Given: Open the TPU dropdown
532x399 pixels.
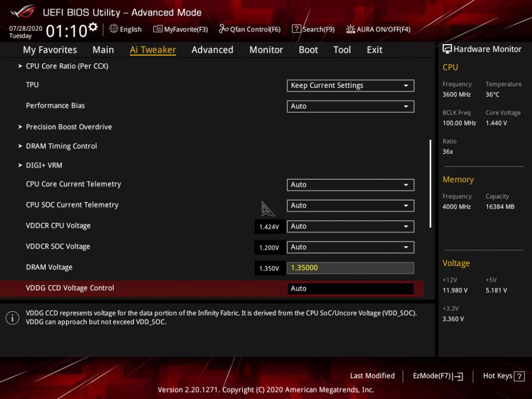Looking at the screenshot, I should (351, 86).
